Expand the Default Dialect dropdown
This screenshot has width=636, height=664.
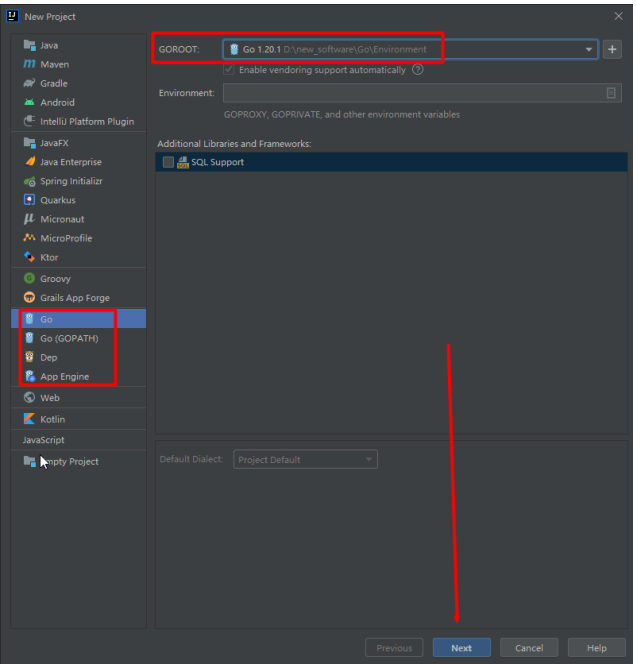point(305,459)
